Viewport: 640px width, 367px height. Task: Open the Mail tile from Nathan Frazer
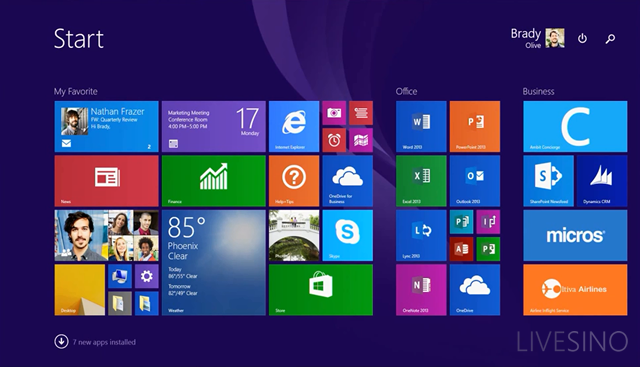coord(107,127)
